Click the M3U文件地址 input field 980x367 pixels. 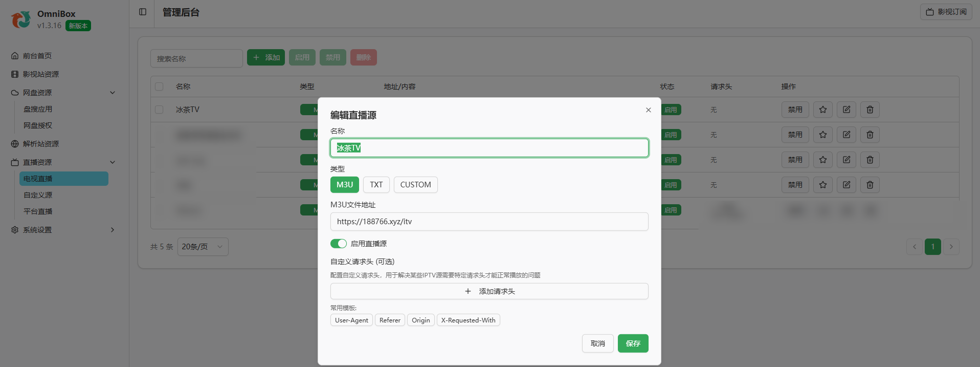(489, 222)
